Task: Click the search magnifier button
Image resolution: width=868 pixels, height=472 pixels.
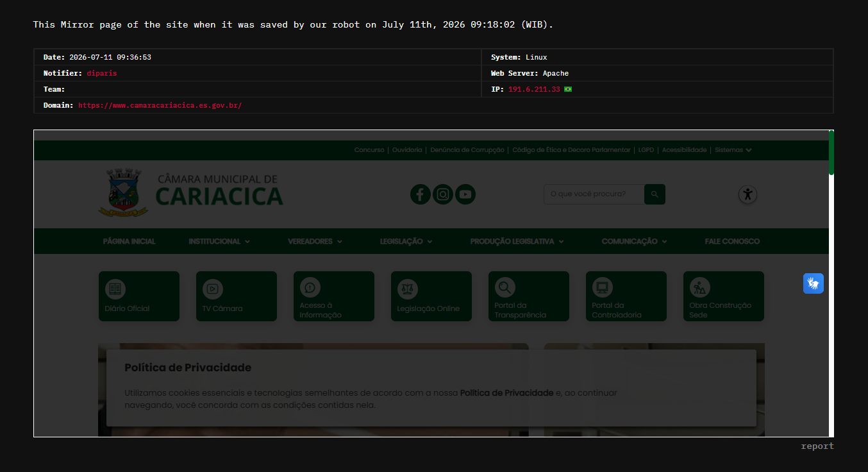Action: 655,194
